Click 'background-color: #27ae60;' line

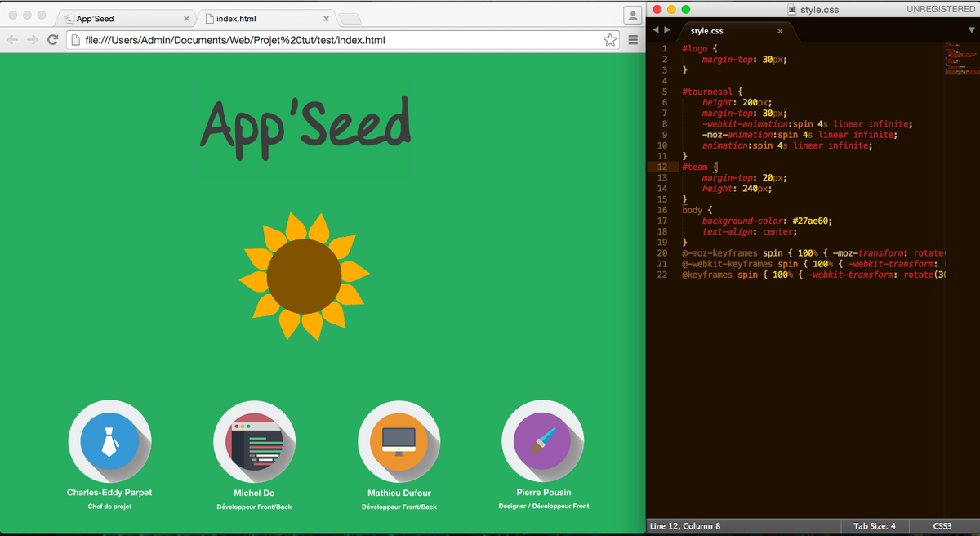767,221
